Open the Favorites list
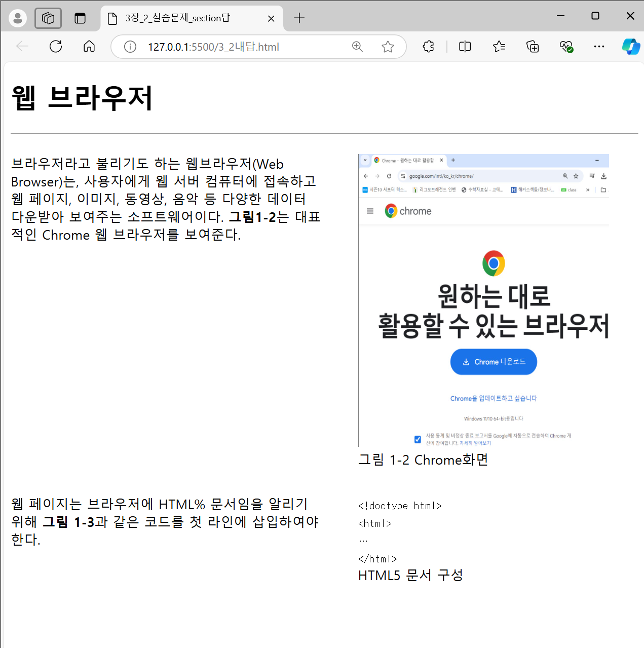Image resolution: width=644 pixels, height=648 pixels. (499, 47)
